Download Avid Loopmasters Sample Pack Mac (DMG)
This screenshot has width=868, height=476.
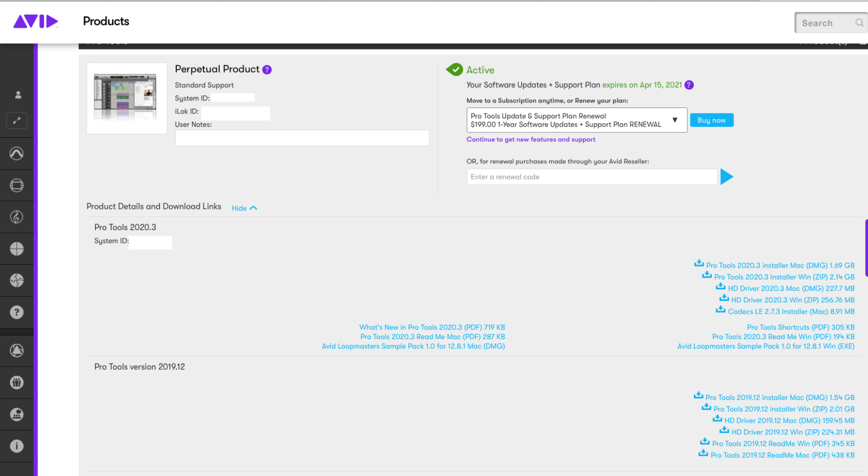tap(413, 346)
